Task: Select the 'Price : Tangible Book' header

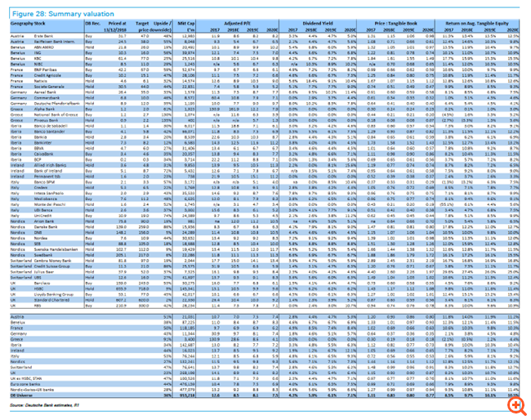Action: coord(395,24)
